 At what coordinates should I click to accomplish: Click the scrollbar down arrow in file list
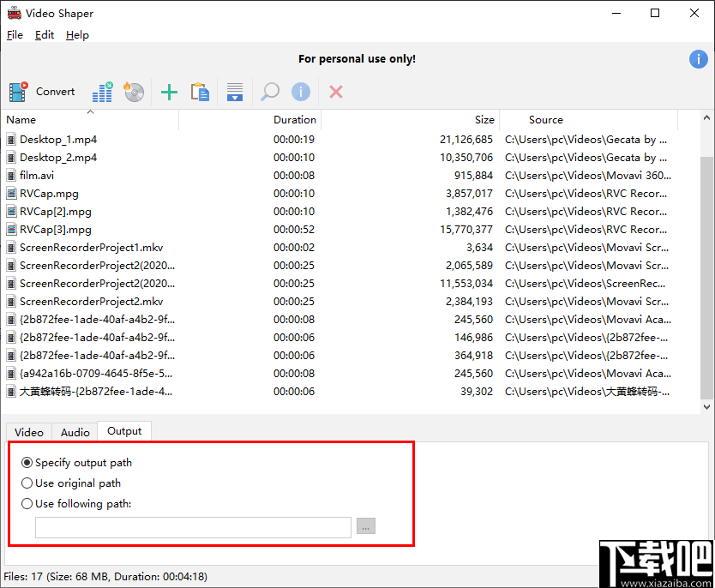pos(706,406)
